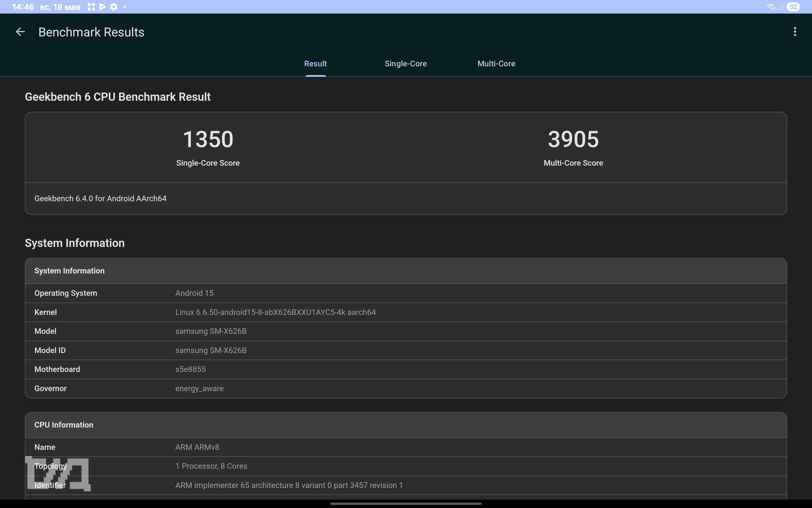Tap the Multi-Core Score label
Screen dimensions: 812x508
tap(573, 163)
